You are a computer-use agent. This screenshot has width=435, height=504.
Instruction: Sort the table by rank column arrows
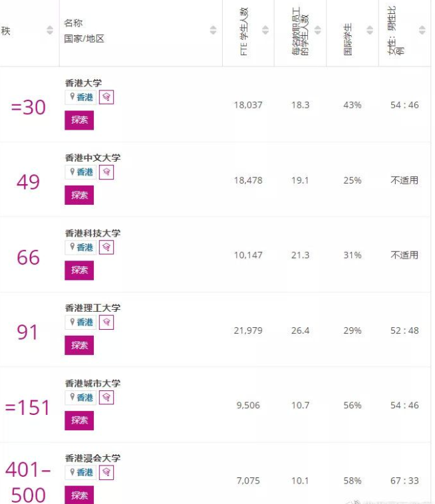pyautogui.click(x=50, y=31)
